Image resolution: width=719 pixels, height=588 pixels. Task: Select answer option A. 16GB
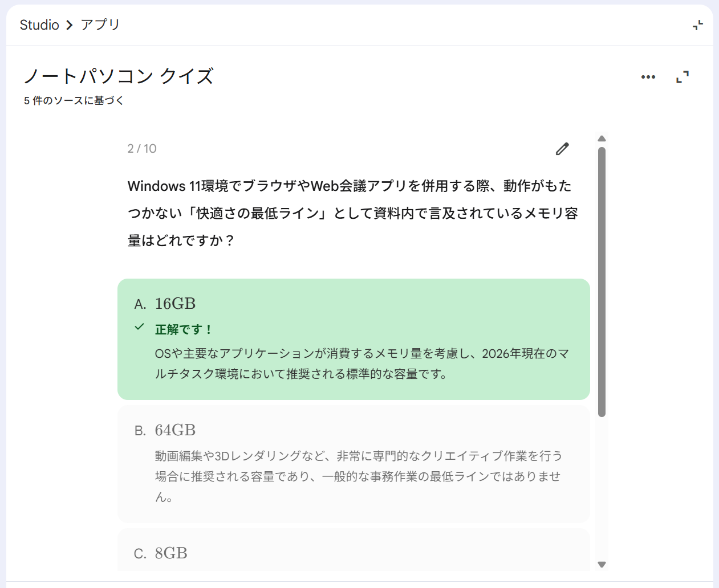tap(354, 339)
